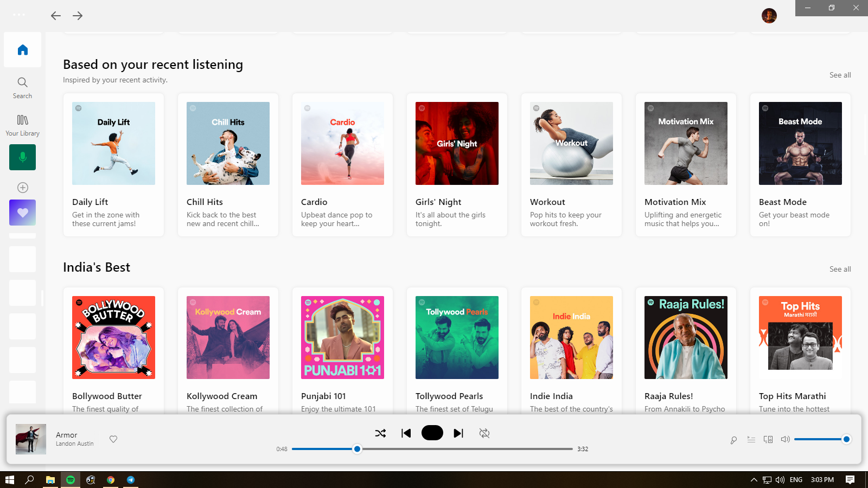868x488 pixels.
Task: Select the Search icon in sidebar
Action: [22, 87]
